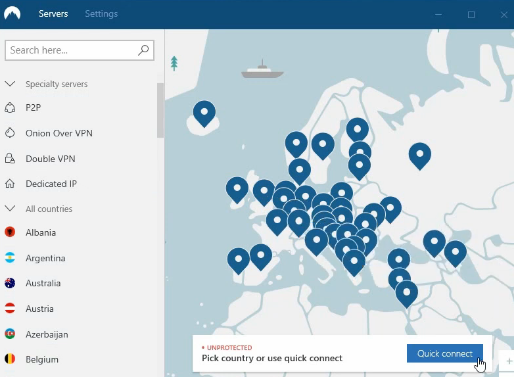
Task: Collapse the All countries section
Action: [10, 209]
